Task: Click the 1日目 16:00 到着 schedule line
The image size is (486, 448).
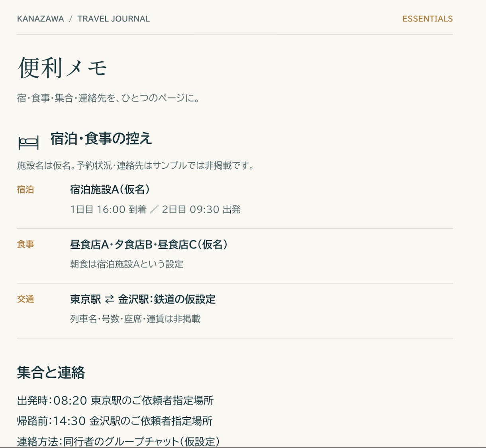Action: [155, 209]
